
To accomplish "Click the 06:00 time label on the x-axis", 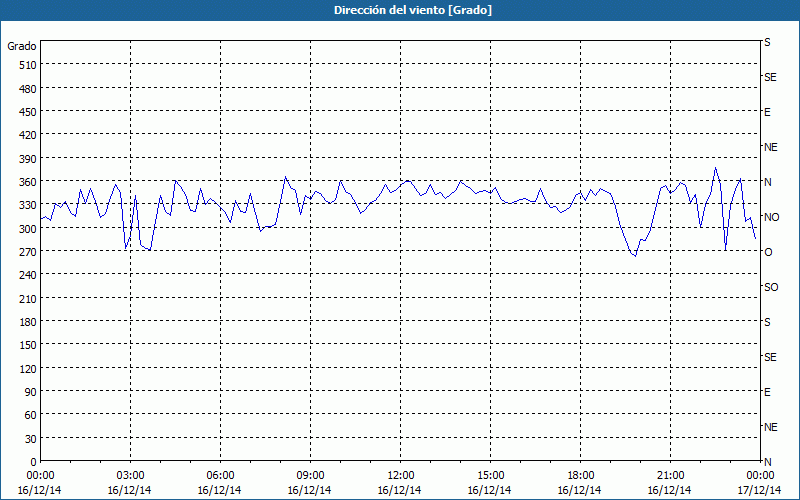I will (220, 476).
